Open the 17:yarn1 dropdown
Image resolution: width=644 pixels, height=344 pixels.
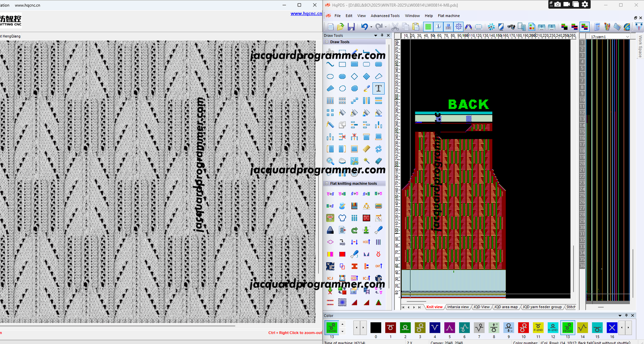pos(627,37)
